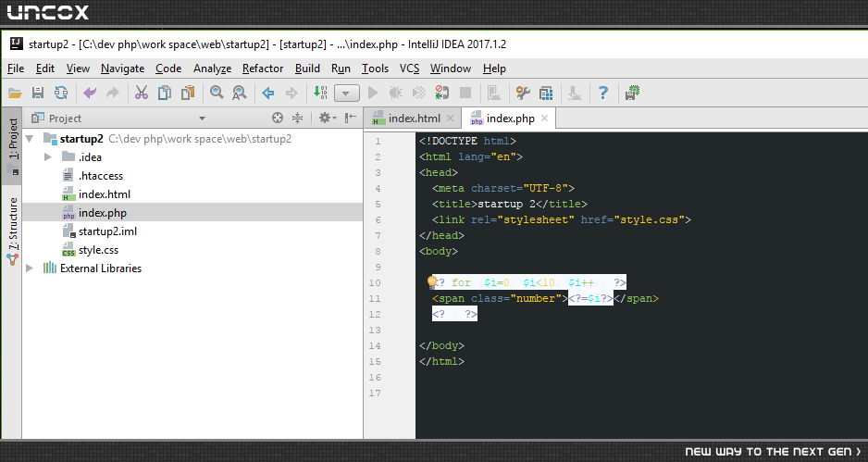Click the Paste clipboard icon
This screenshot has width=868, height=462.
click(188, 94)
